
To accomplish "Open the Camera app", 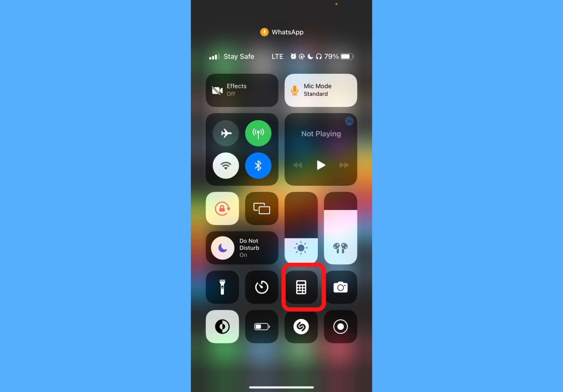I will tap(341, 287).
